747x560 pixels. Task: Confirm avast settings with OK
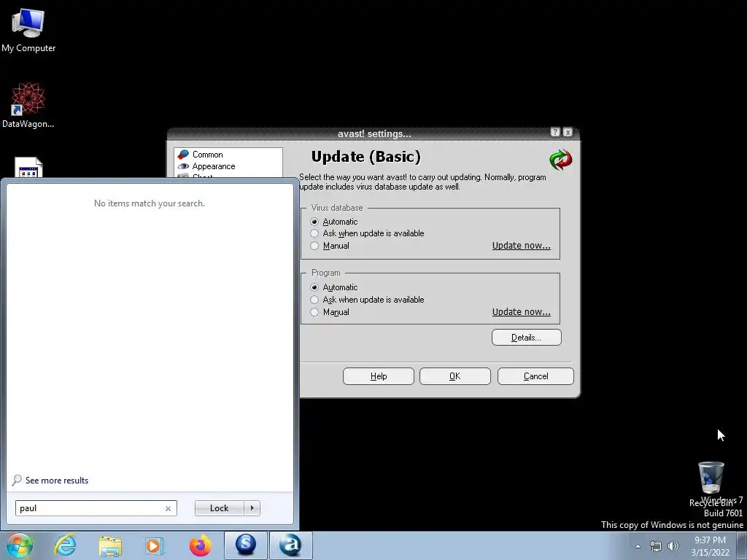[x=455, y=376]
